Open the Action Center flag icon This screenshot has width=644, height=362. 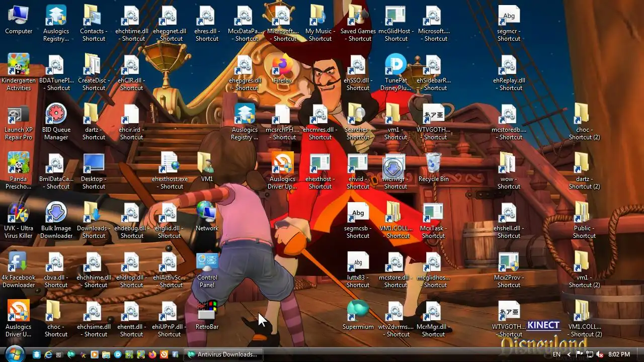click(580, 354)
